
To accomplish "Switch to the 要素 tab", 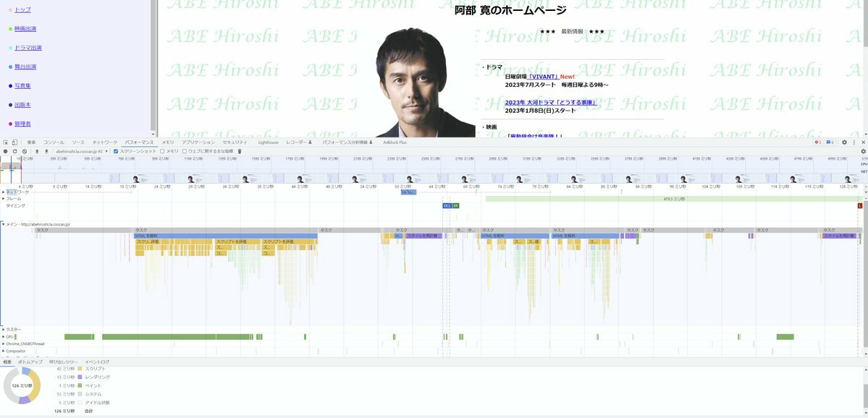I will pyautogui.click(x=32, y=142).
